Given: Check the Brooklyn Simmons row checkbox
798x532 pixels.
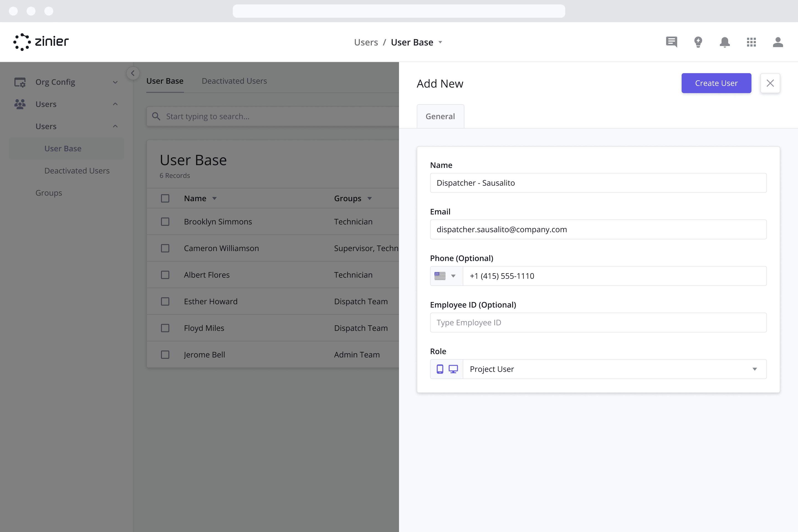Looking at the screenshot, I should [165, 222].
